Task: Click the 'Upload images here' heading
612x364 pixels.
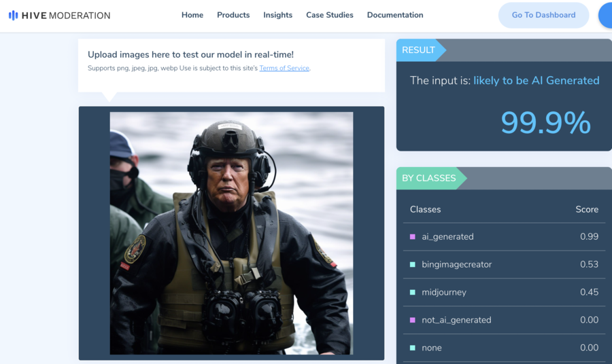Action: (x=190, y=55)
